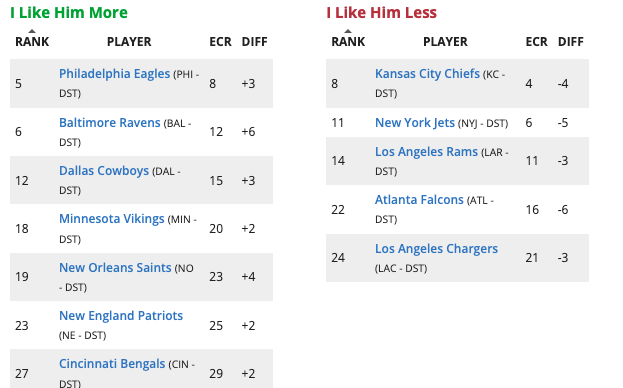This screenshot has height=388, width=623.
Task: Open the Philadelphia Eagles link
Action: pyautogui.click(x=114, y=74)
